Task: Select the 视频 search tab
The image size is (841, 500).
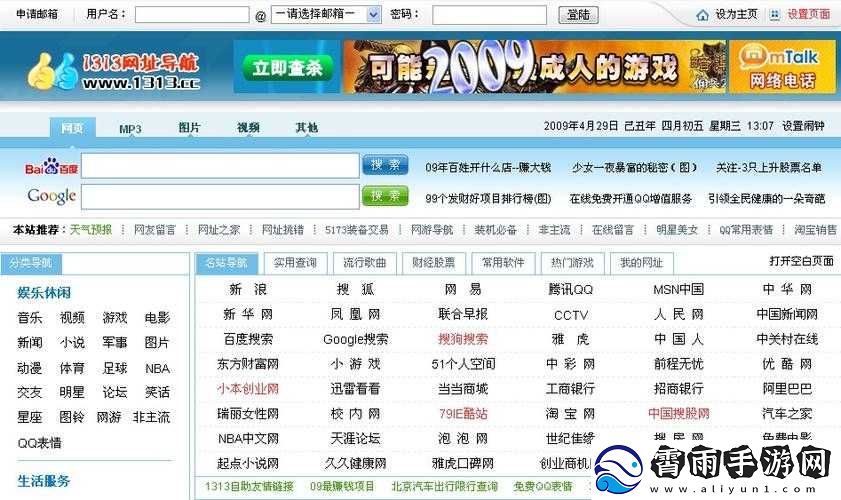Action: [248, 128]
